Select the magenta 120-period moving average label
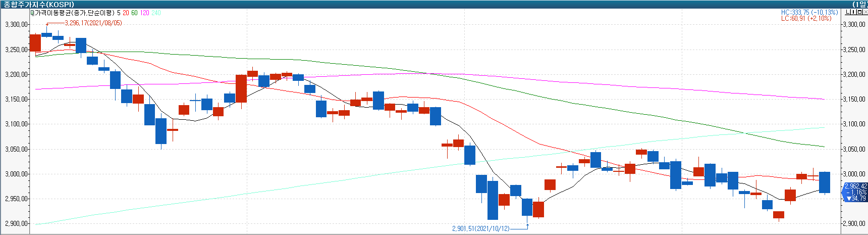Image resolution: width=868 pixels, height=235 pixels. [144, 13]
